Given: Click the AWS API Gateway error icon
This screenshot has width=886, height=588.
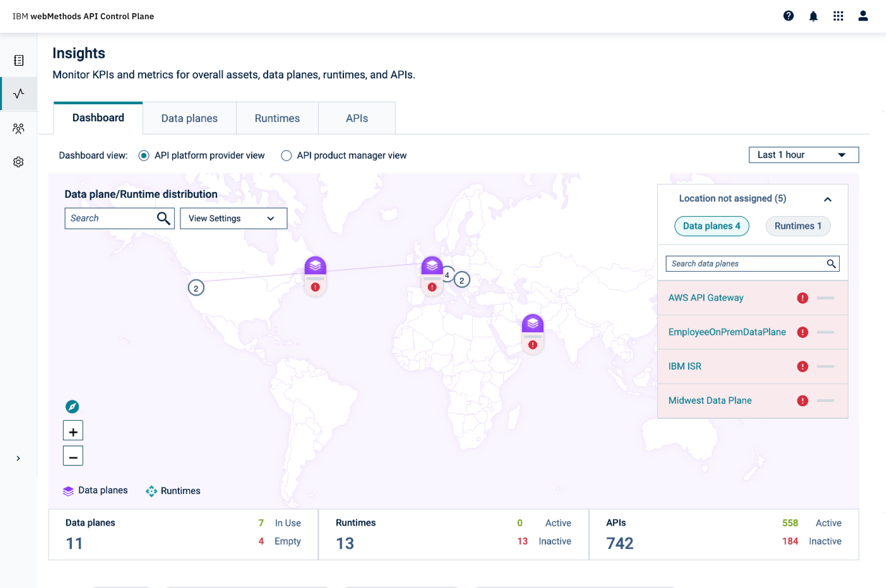Looking at the screenshot, I should tap(802, 298).
